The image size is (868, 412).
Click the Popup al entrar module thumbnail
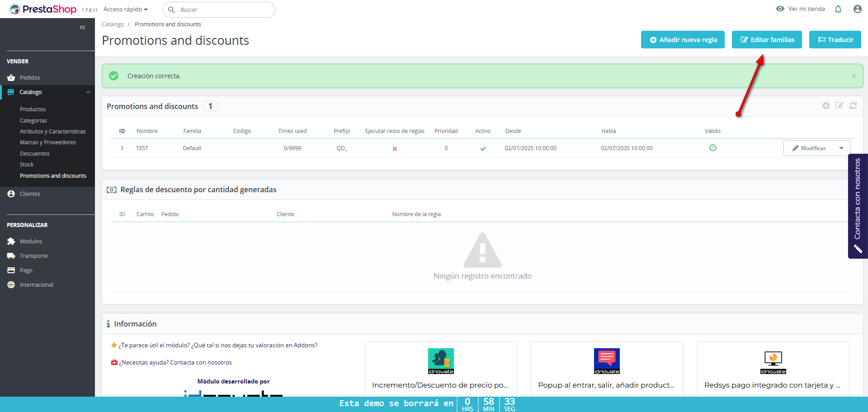tap(607, 361)
